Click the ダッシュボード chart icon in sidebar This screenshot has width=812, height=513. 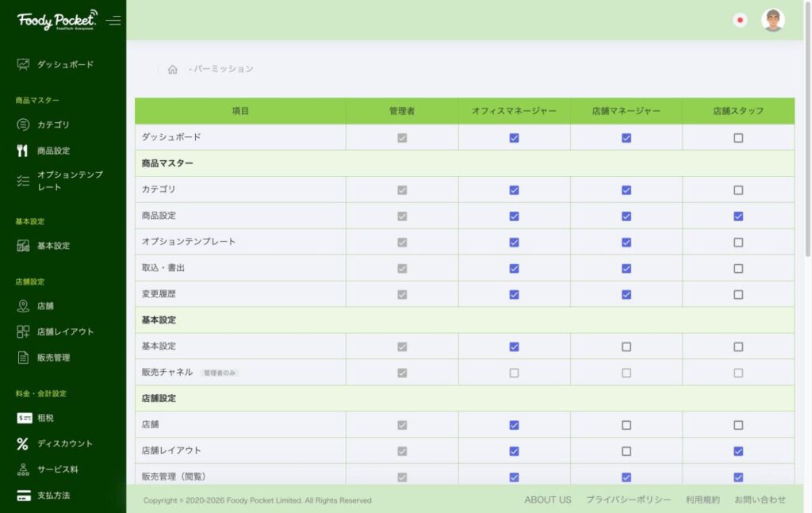23,64
